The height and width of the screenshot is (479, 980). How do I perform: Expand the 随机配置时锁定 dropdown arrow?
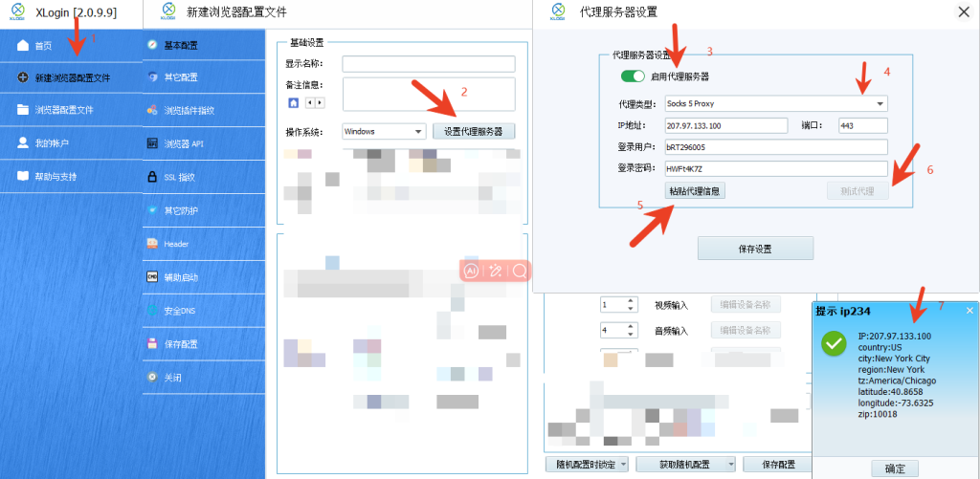(x=624, y=464)
